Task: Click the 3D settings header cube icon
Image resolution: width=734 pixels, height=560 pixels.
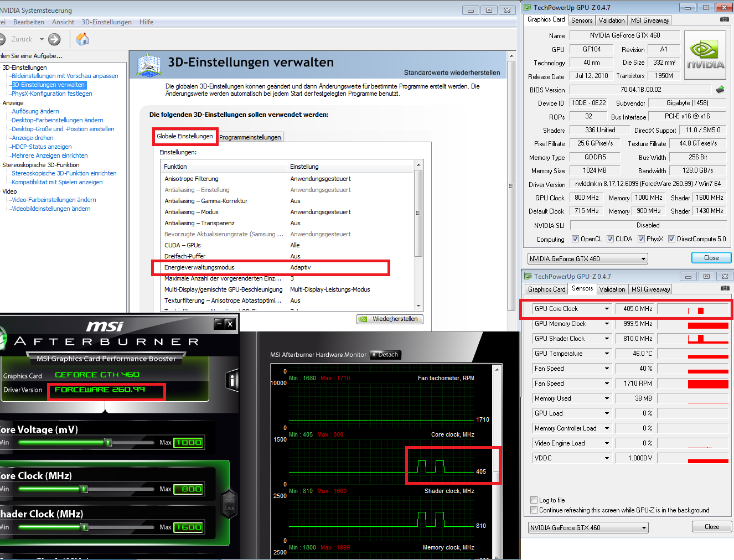Action: pos(148,65)
